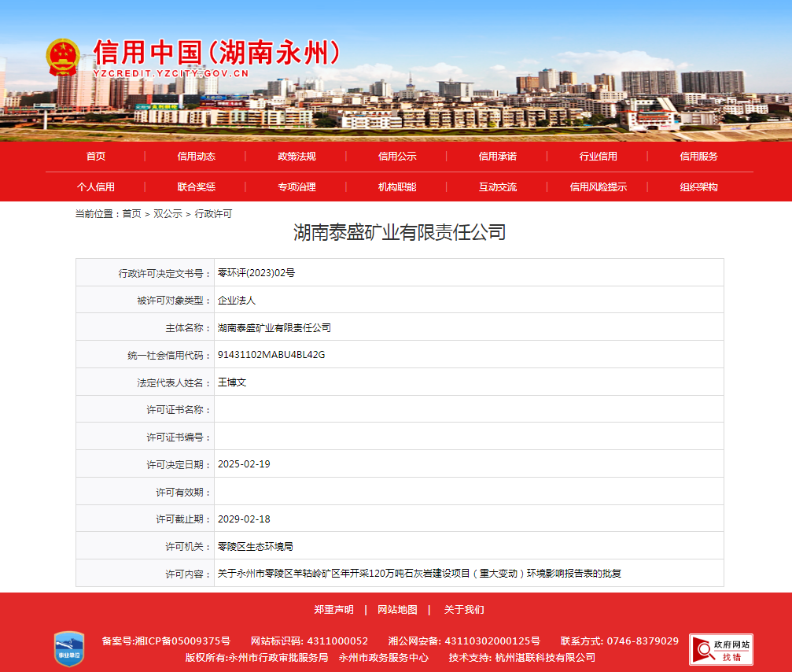Click 湘公网安备 43110302000125号 text
The height and width of the screenshot is (672, 792).
coord(464,641)
